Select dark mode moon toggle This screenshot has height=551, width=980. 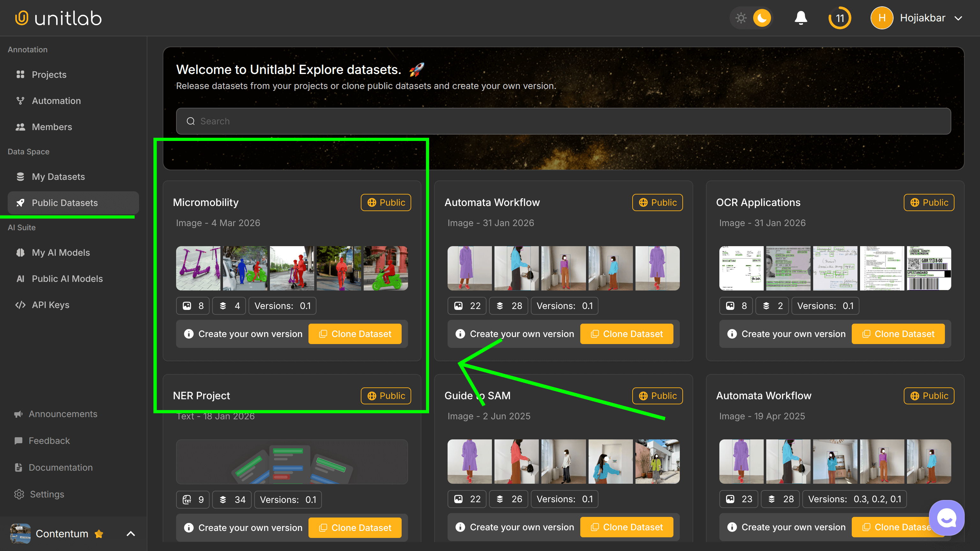[x=761, y=18]
